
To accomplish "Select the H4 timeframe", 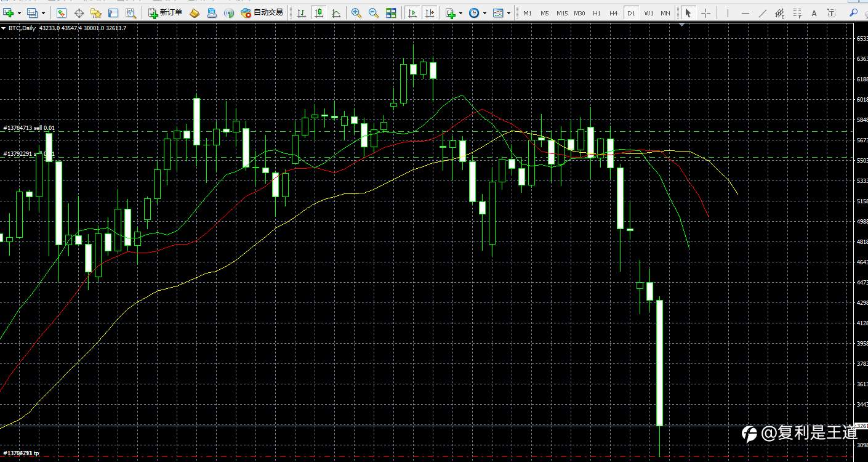I will click(614, 13).
